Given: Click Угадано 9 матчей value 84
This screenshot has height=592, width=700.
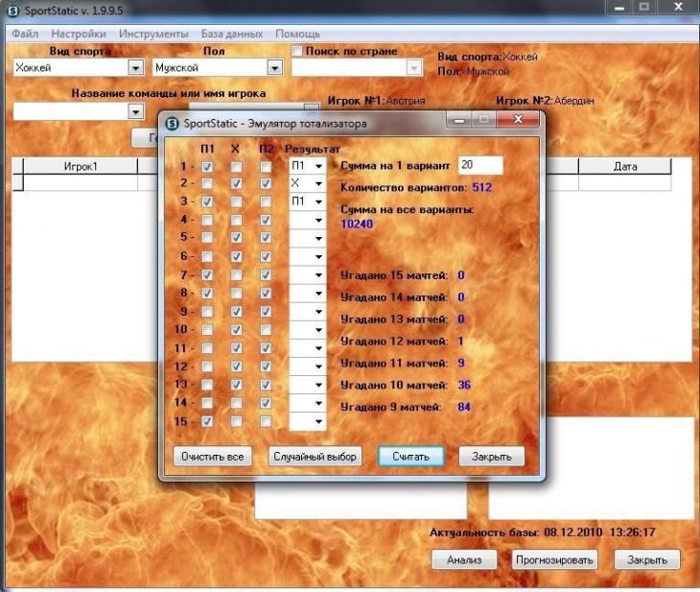Looking at the screenshot, I should (x=464, y=407).
